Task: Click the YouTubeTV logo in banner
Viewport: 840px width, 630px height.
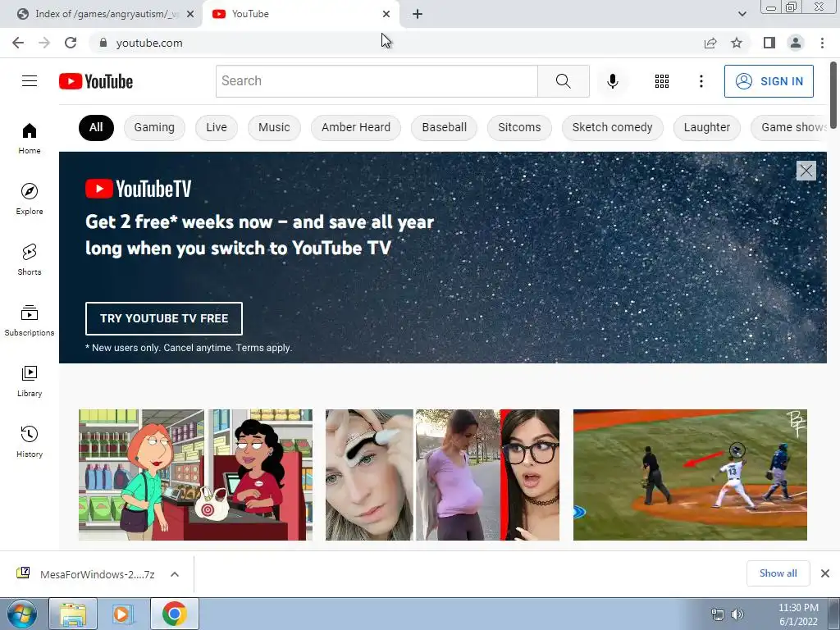Action: tap(138, 189)
